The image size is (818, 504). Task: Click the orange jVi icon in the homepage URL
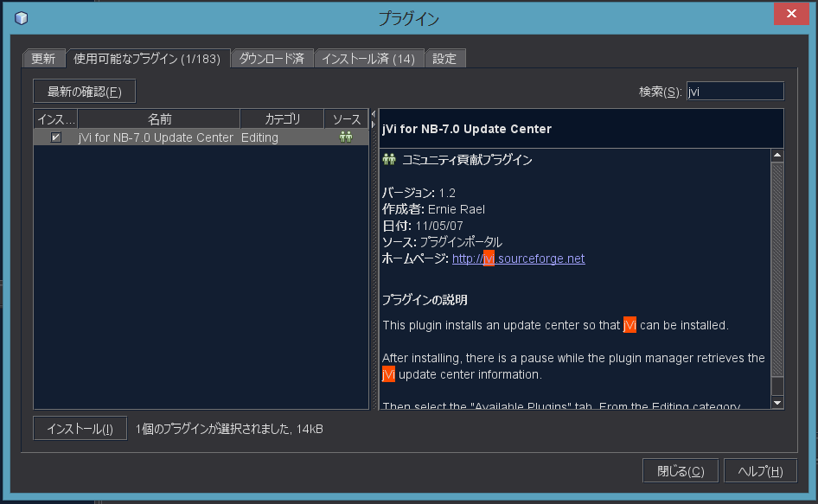coord(489,258)
